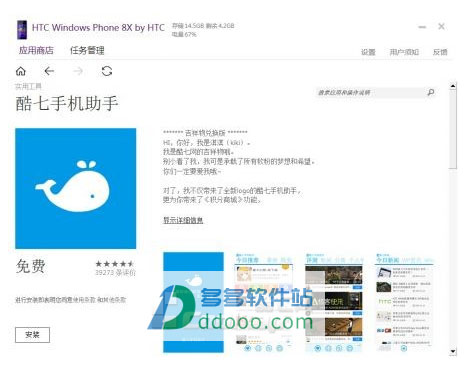Click the search magnifier icon
This screenshot has height=370, width=467.
(x=431, y=92)
